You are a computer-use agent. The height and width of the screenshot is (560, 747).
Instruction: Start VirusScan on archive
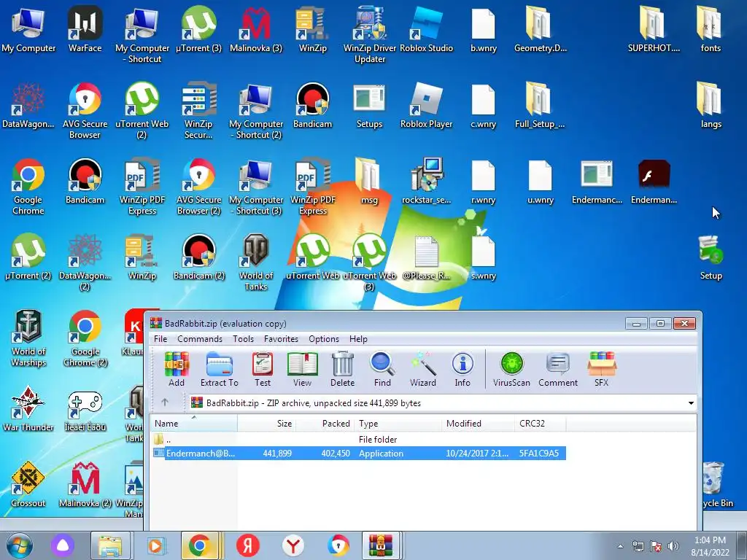pos(511,370)
